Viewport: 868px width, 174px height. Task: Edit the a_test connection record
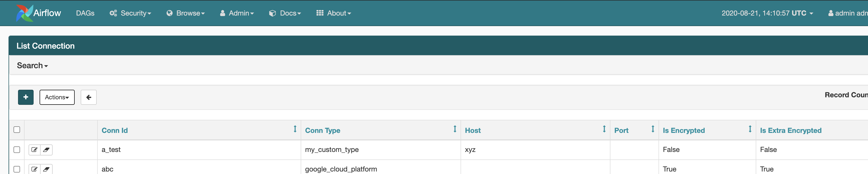point(34,150)
